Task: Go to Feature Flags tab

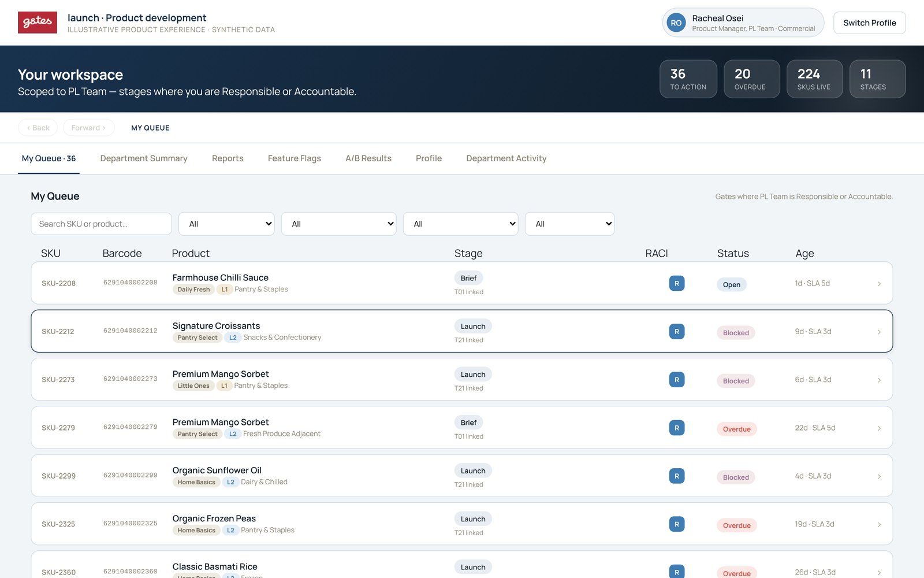Action: [x=295, y=158]
